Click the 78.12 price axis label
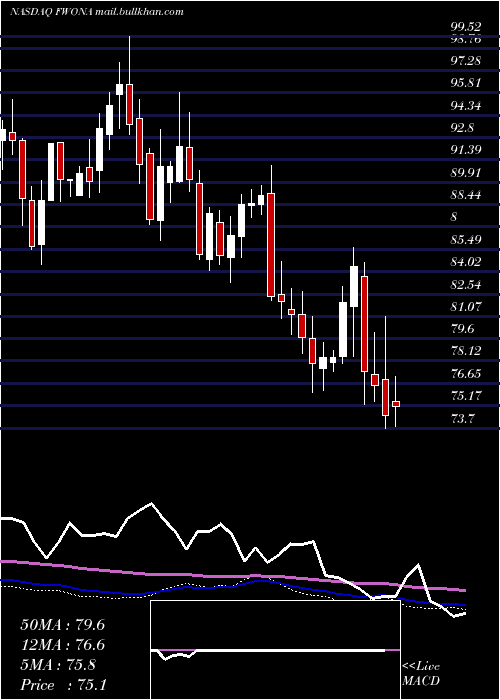 [x=466, y=351]
